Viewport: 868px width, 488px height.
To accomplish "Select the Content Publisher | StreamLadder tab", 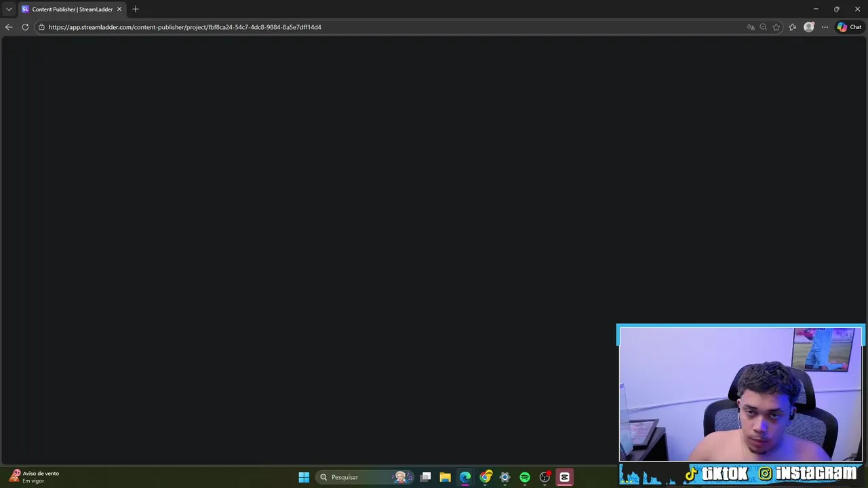I will point(72,9).
